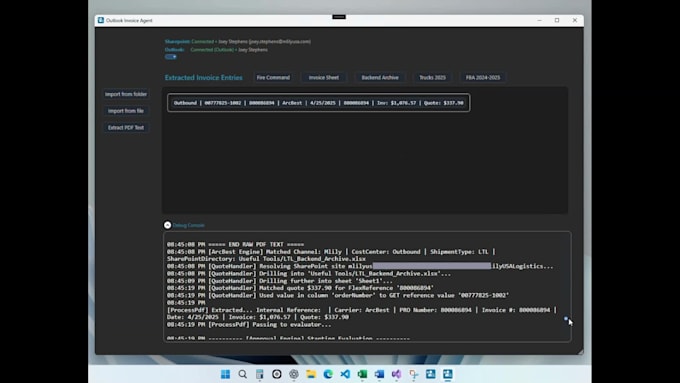
Task: Toggle the switch below the Outlook status
Action: pyautogui.click(x=170, y=57)
